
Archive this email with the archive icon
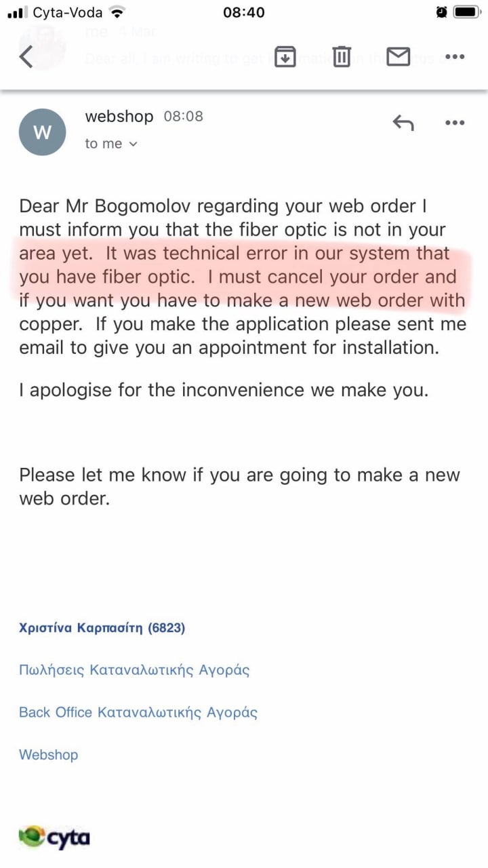tap(285, 57)
